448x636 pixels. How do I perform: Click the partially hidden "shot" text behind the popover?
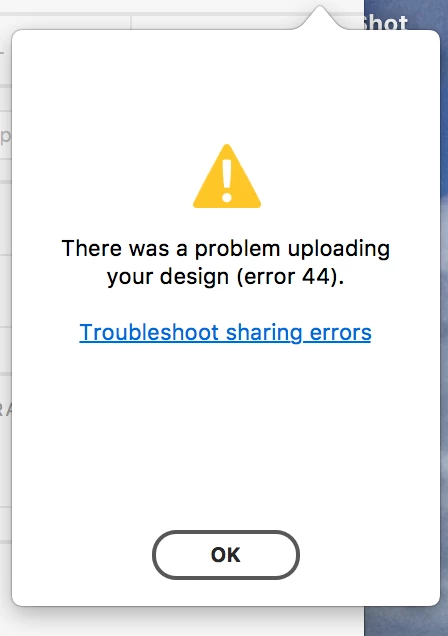coord(385,23)
